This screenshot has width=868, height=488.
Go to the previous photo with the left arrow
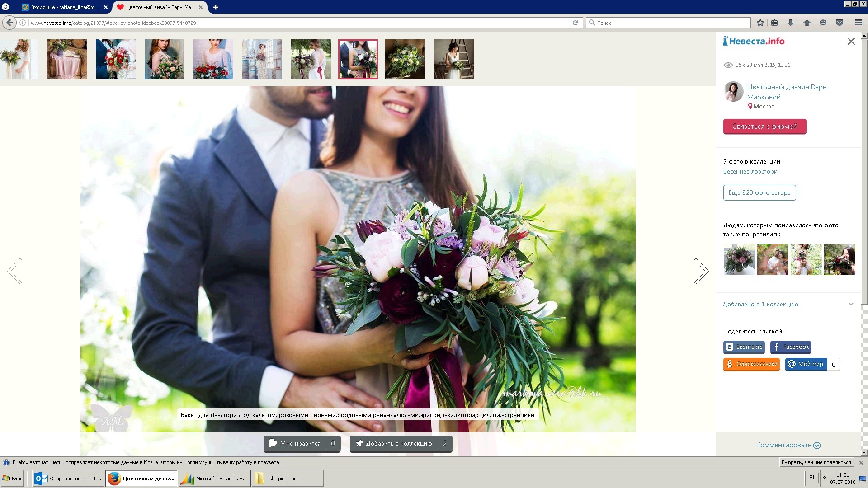tap(15, 271)
